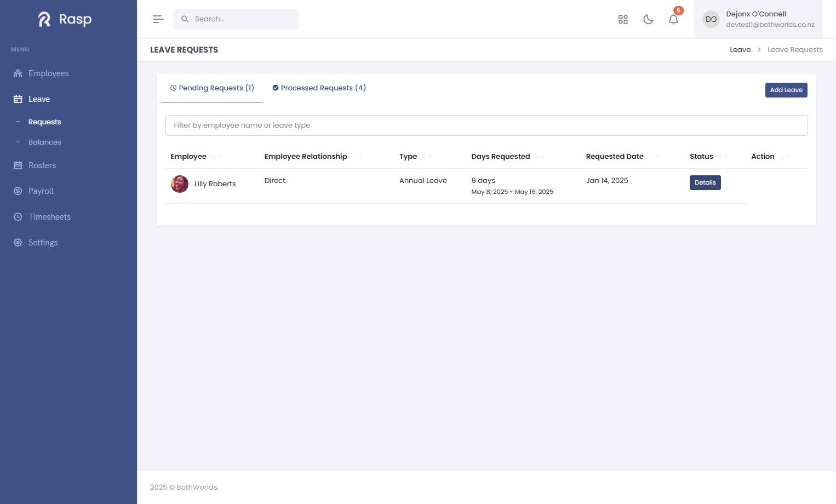Screen dimensions: 836x504
Task: Open Payroll in the sidebar menu
Action: [41, 191]
